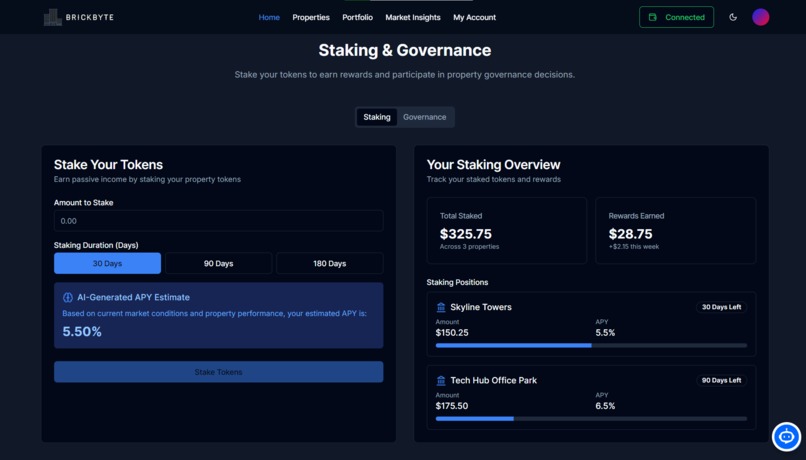Click the Skyline Towers position name

tap(481, 307)
